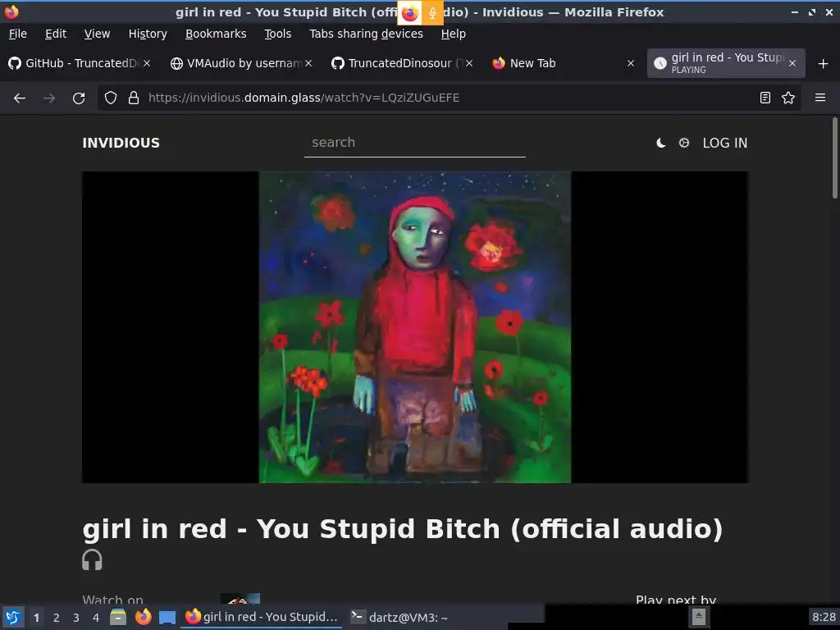Open the View menu
Viewport: 840px width, 630px height.
tap(97, 34)
